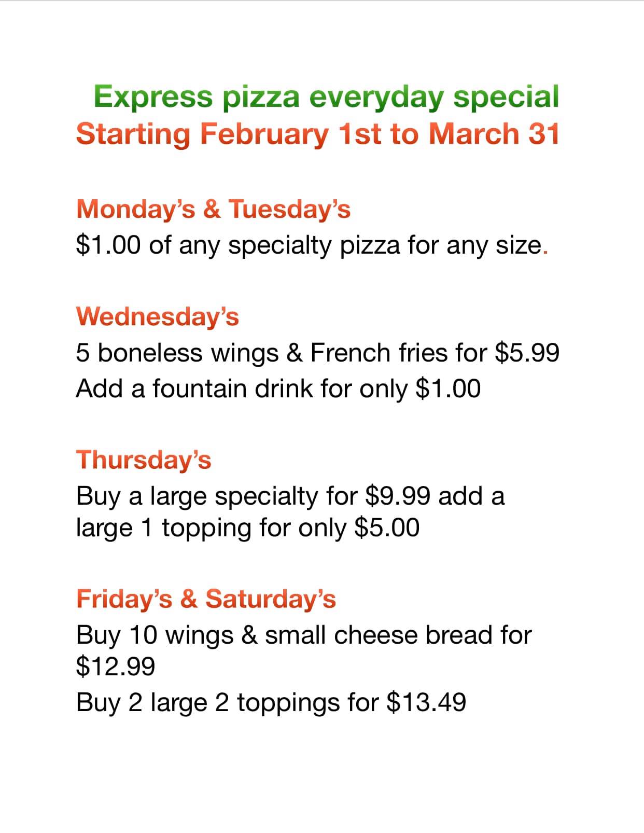Click the '$9.99' specialty price

tap(398, 496)
